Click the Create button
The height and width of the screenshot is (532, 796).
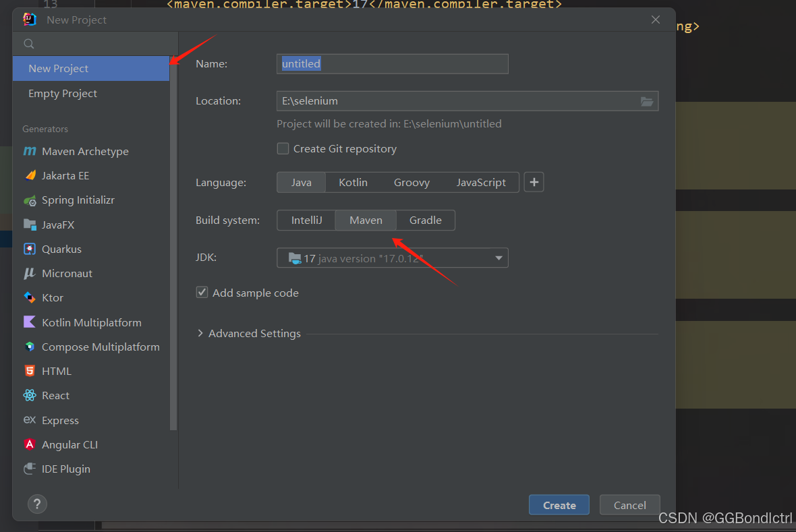(x=559, y=505)
